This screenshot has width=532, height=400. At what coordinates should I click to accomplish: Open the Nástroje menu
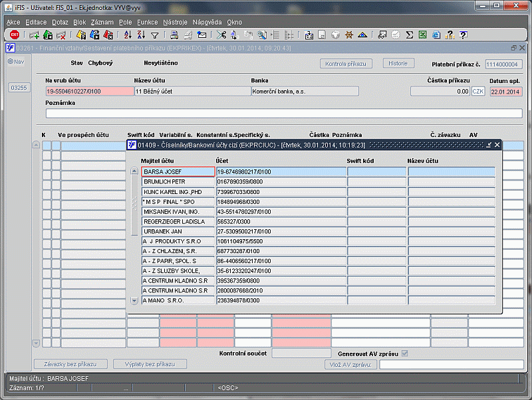tap(175, 22)
